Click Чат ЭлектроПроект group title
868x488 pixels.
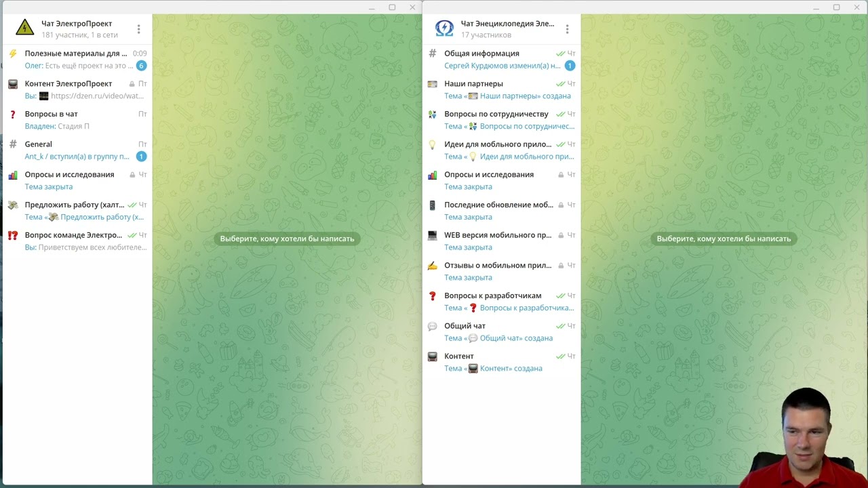pyautogui.click(x=77, y=24)
